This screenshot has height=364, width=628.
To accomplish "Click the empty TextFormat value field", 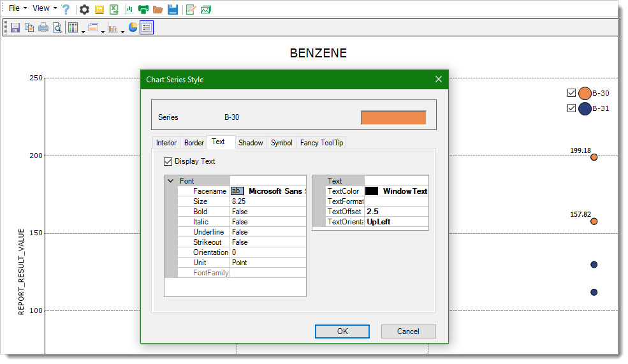I will (397, 201).
